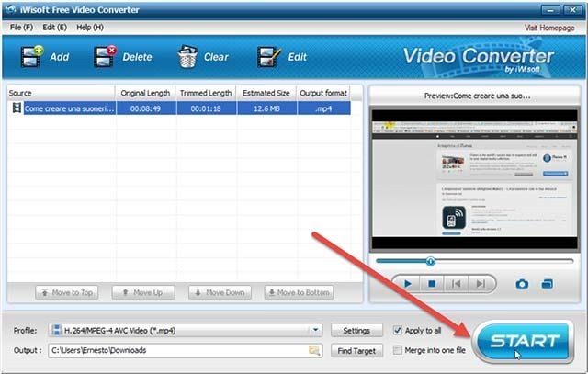Viewport: 588px width, 374px height.
Task: Click the Clear list trash icon
Action: tap(187, 57)
